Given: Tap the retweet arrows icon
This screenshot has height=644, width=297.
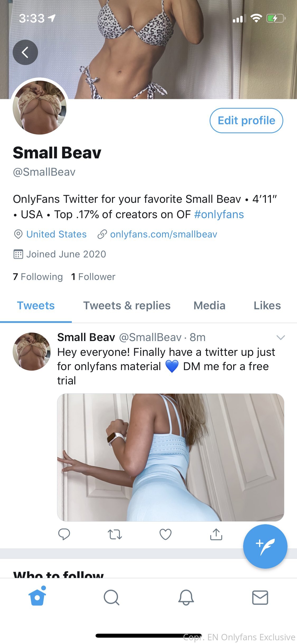Looking at the screenshot, I should (x=115, y=534).
